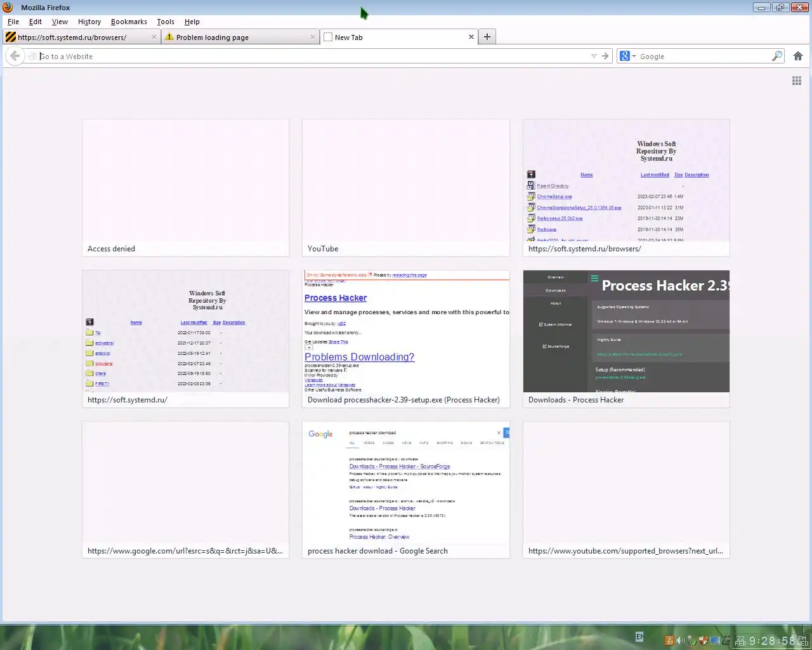Viewport: 812px width, 650px height.
Task: Click the striped favicon on first tab
Action: pyautogui.click(x=10, y=37)
